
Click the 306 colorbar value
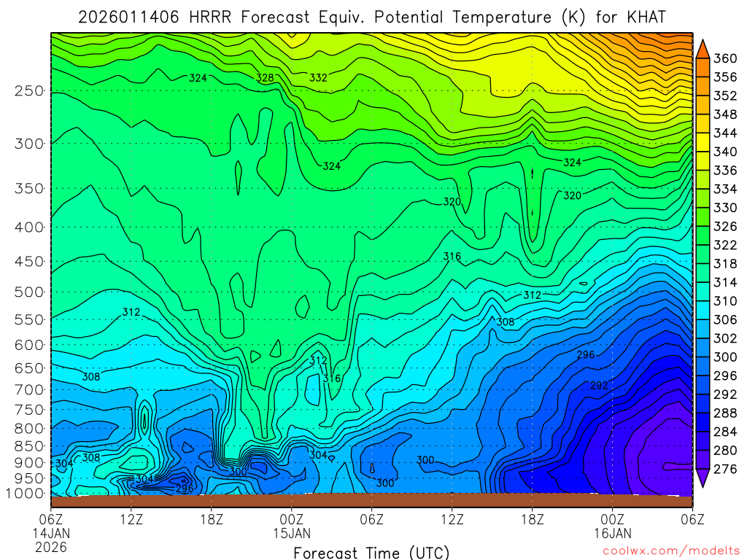(x=724, y=319)
